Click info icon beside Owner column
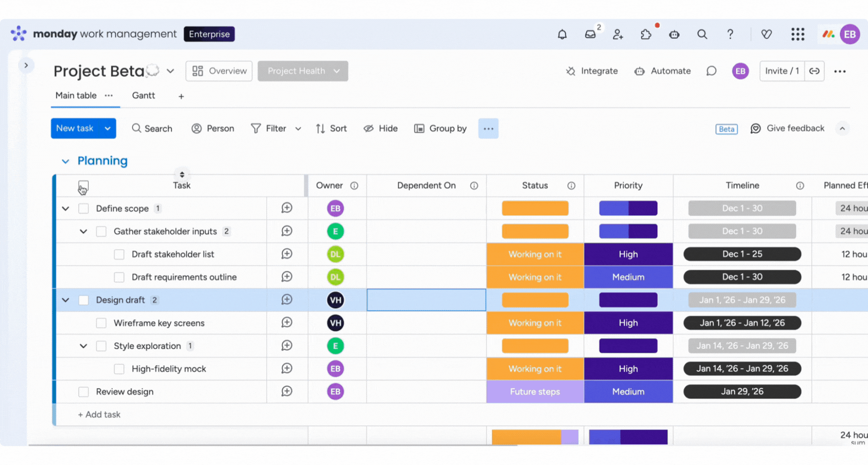The width and height of the screenshot is (868, 465). click(354, 186)
